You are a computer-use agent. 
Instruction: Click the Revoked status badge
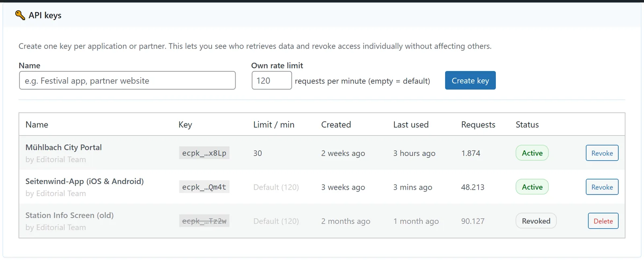pos(536,221)
